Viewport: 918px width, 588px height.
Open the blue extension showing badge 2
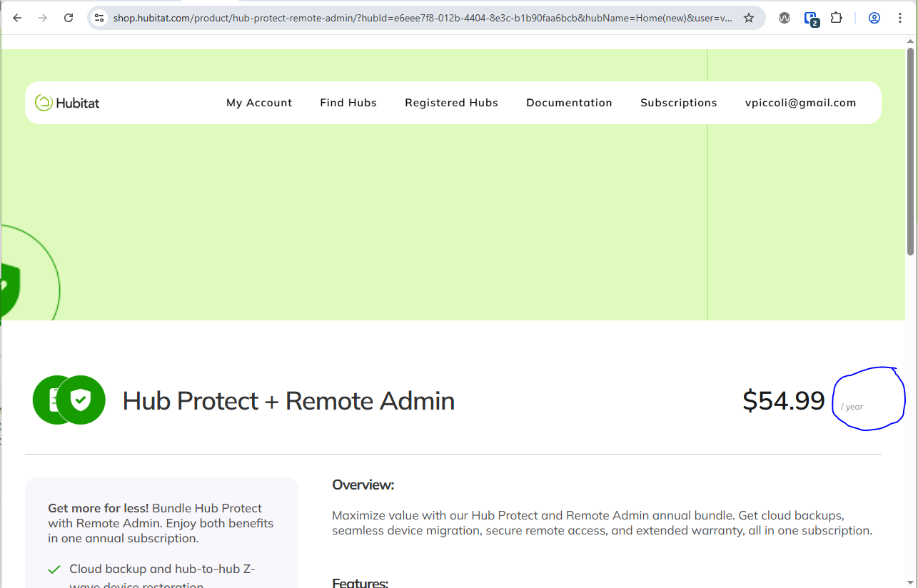pos(810,17)
